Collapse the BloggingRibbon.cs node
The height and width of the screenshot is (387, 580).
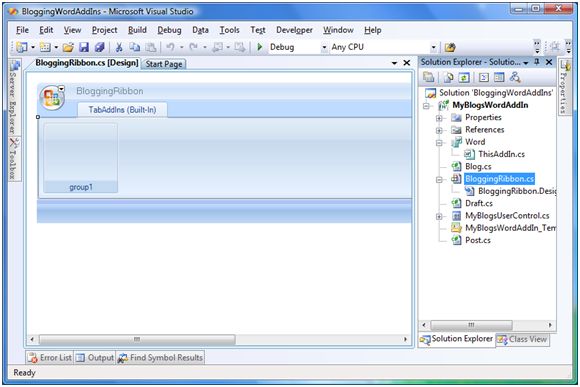(x=439, y=179)
